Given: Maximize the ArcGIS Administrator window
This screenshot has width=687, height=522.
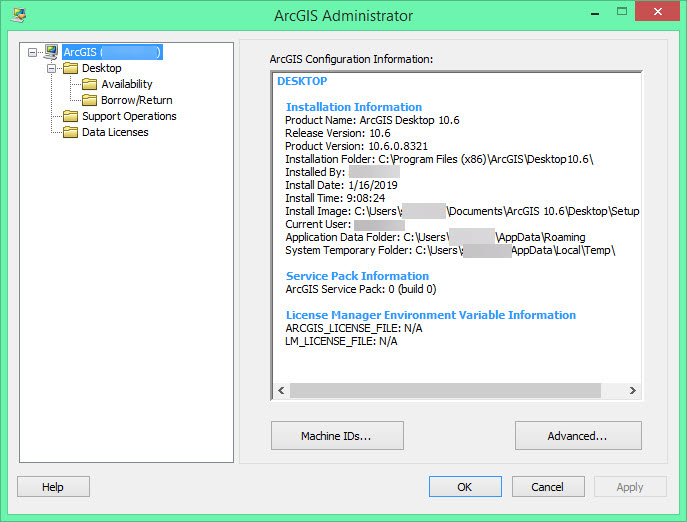Looking at the screenshot, I should click(622, 12).
